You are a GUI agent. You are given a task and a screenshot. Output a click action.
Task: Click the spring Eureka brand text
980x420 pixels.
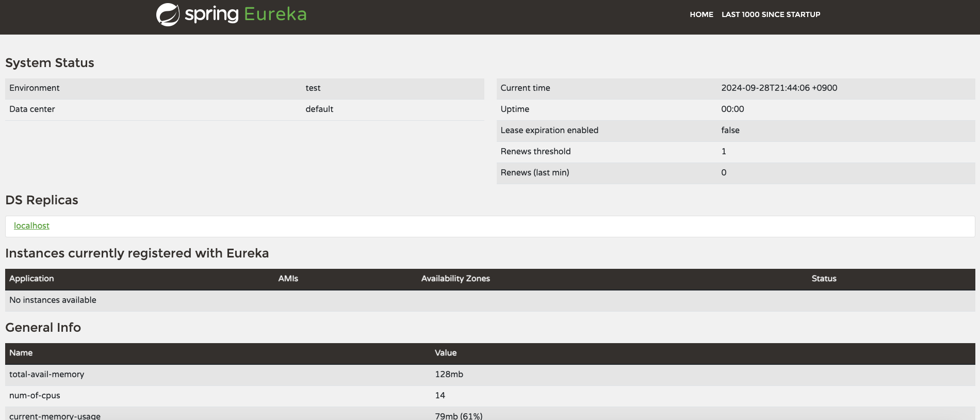pyautogui.click(x=246, y=14)
